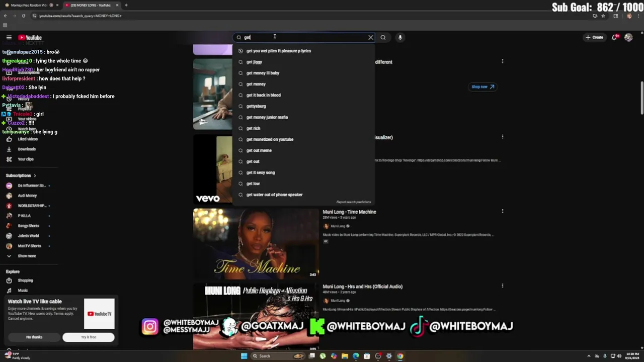Open the YouTube hamburger guide menu

[x=9, y=37]
